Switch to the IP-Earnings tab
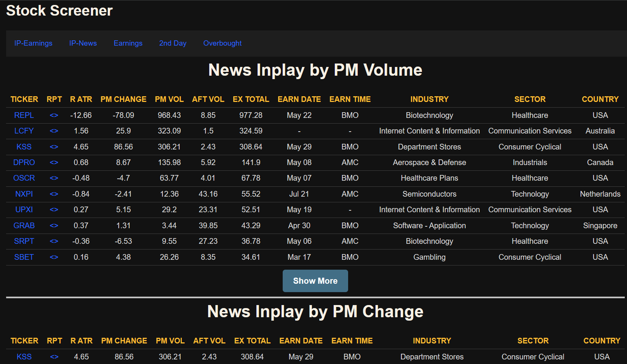The width and height of the screenshot is (627, 364). (33, 43)
